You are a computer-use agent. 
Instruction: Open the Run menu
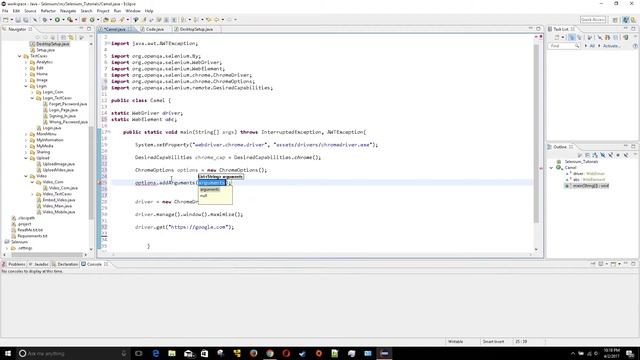117,11
